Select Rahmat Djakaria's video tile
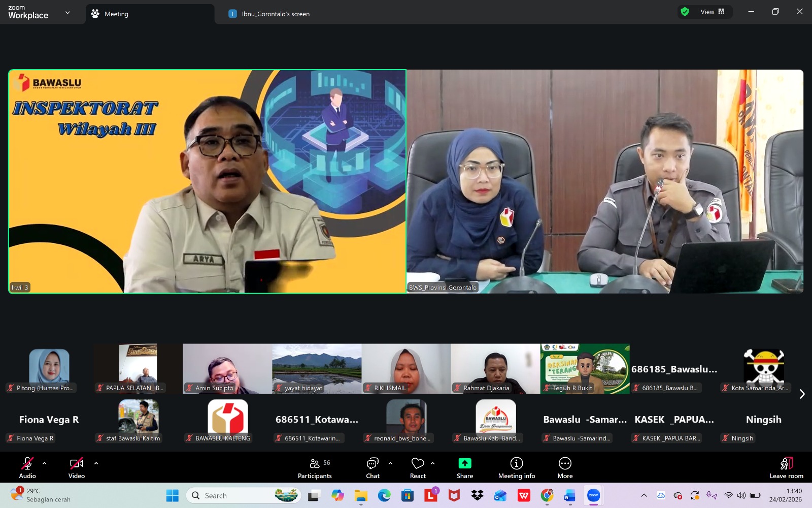The width and height of the screenshot is (812, 508). pyautogui.click(x=495, y=369)
